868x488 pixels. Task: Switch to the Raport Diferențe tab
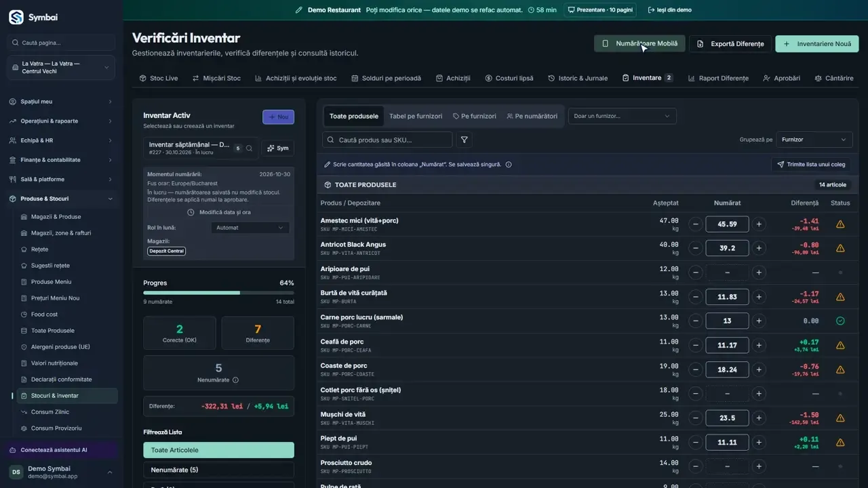pyautogui.click(x=718, y=78)
